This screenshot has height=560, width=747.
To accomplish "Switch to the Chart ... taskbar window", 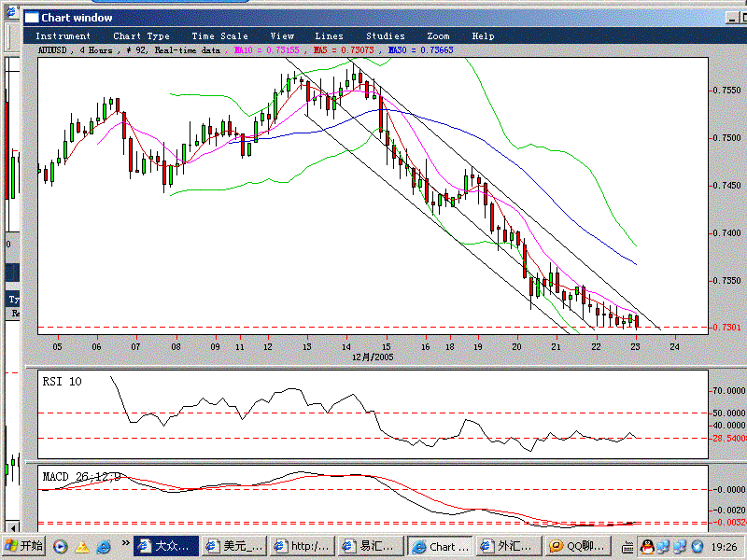I will pos(440,546).
